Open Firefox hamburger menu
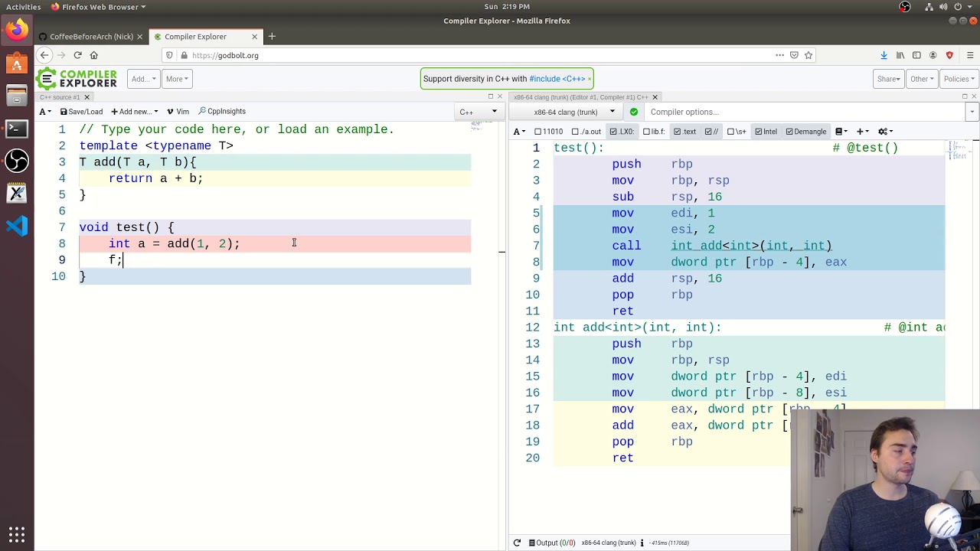The image size is (980, 551). [969, 55]
